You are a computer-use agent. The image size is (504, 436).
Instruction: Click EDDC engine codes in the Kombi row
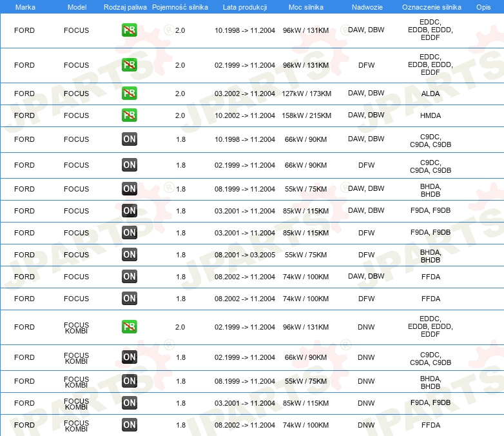[x=431, y=326]
